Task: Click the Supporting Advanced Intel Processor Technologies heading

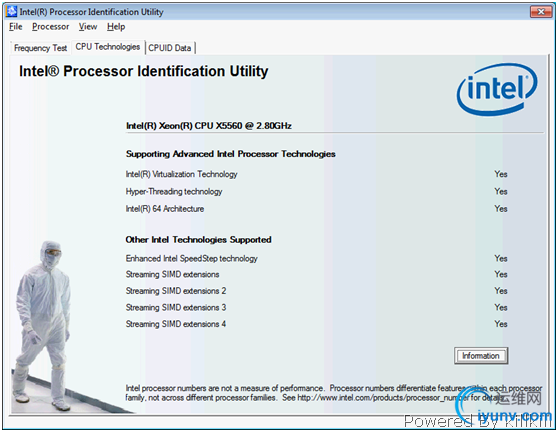Action: 231,154
